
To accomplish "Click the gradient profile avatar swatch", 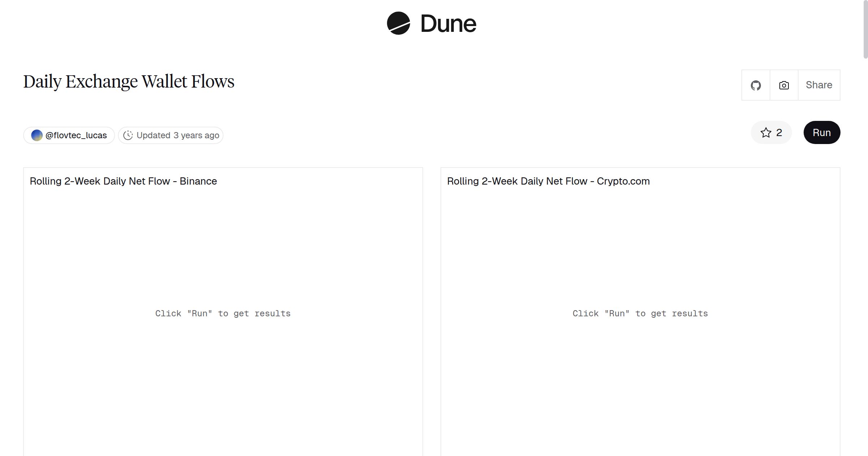I will tap(37, 135).
